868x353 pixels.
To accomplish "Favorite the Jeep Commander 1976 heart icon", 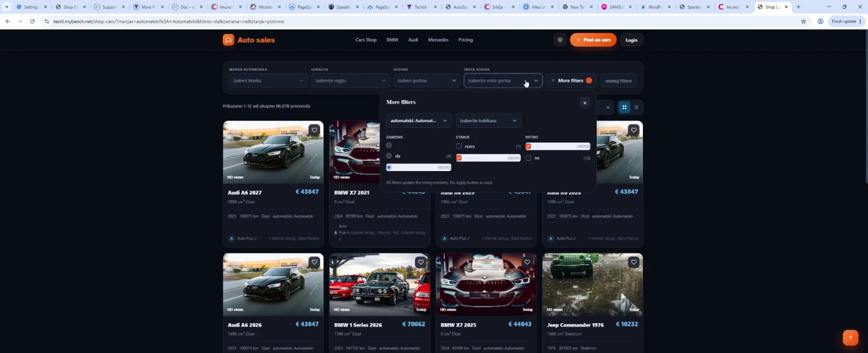I will click(634, 262).
